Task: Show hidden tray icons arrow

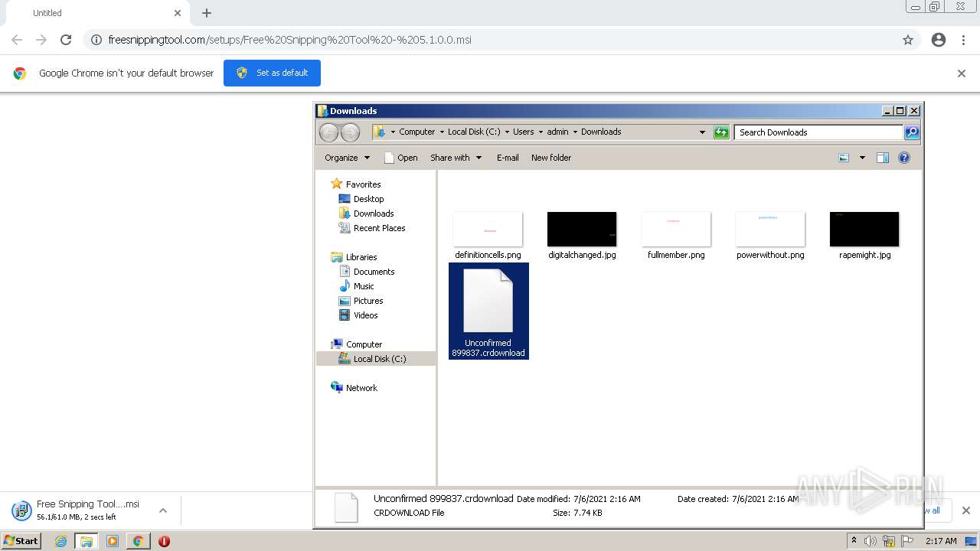Action: [854, 541]
